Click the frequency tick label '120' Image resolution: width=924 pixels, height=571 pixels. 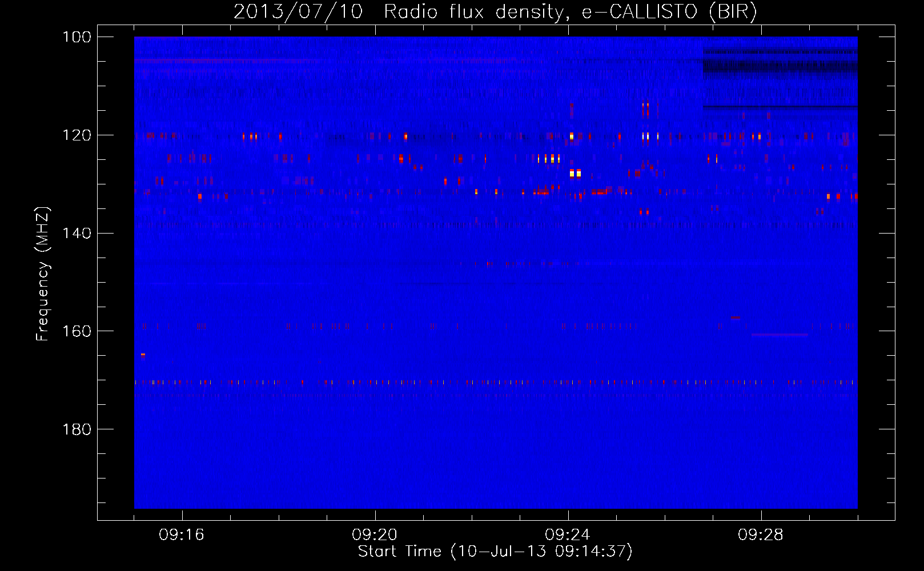pos(77,135)
